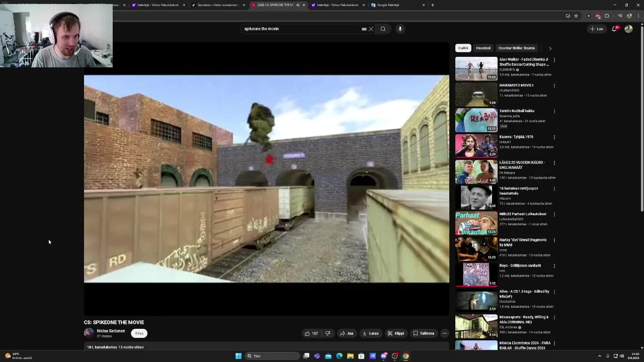Screen dimensions: 644x362
Task: Open the YouTube account avatar menu
Action: (x=628, y=29)
